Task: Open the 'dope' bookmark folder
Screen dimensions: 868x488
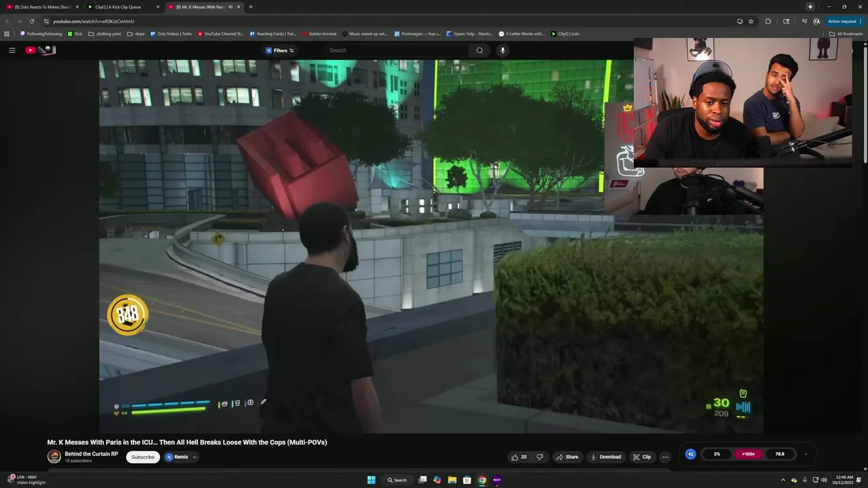Action: pyautogui.click(x=136, y=33)
